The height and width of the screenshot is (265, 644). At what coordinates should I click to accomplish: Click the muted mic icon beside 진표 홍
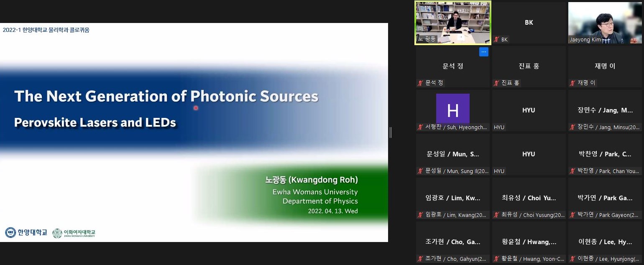pos(496,83)
